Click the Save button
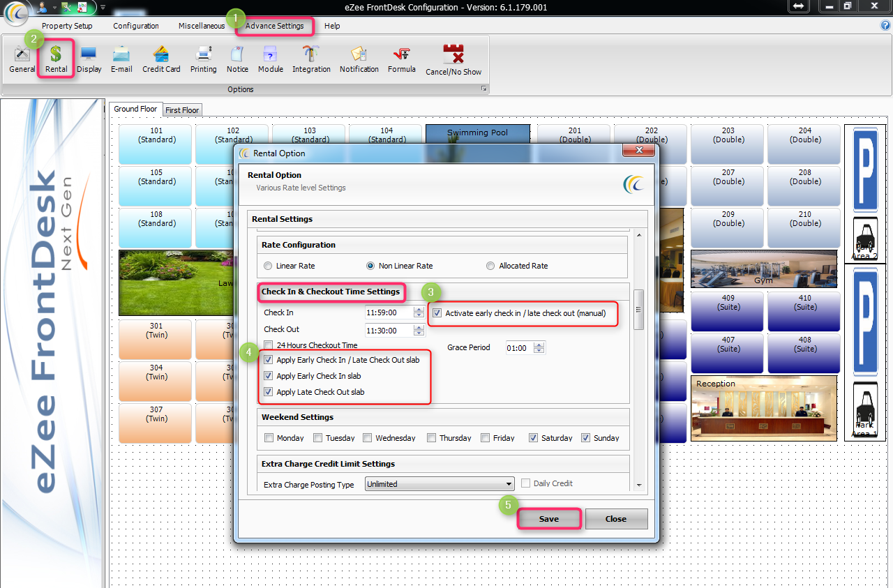The height and width of the screenshot is (588, 893). point(549,519)
